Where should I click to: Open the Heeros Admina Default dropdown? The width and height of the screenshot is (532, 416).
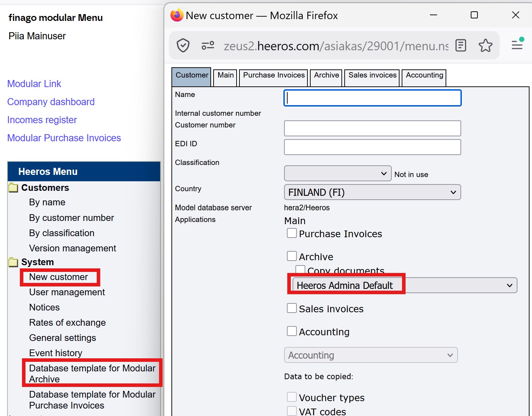tap(404, 285)
